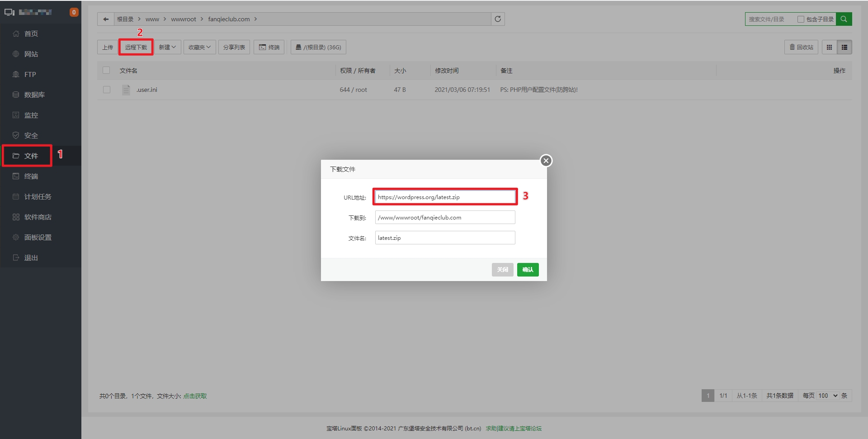Refresh the current directory listing

498,19
